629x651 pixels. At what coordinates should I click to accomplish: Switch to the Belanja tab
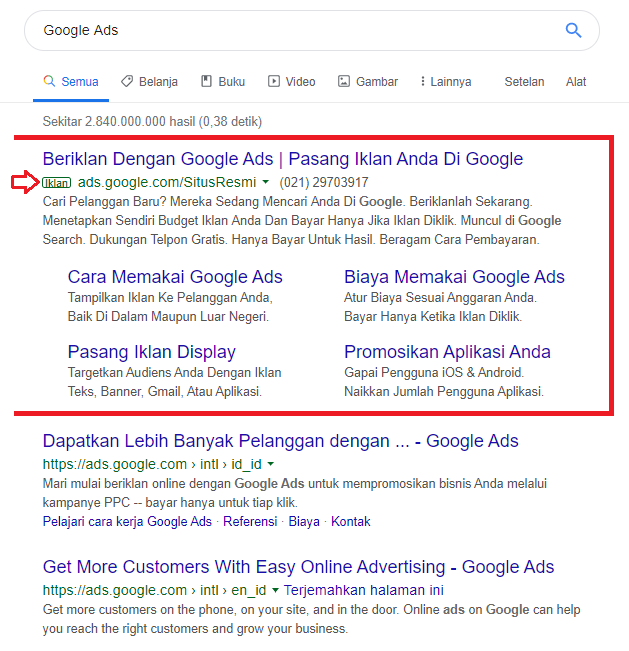coord(149,82)
